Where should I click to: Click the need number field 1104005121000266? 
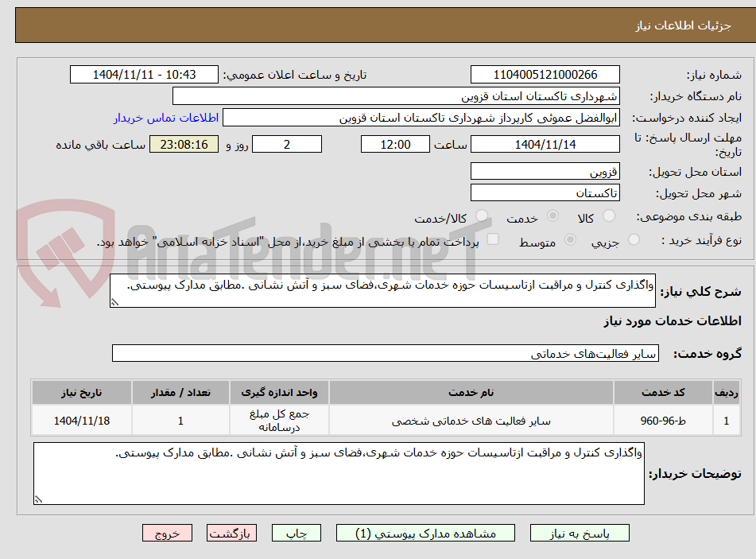tap(545, 75)
